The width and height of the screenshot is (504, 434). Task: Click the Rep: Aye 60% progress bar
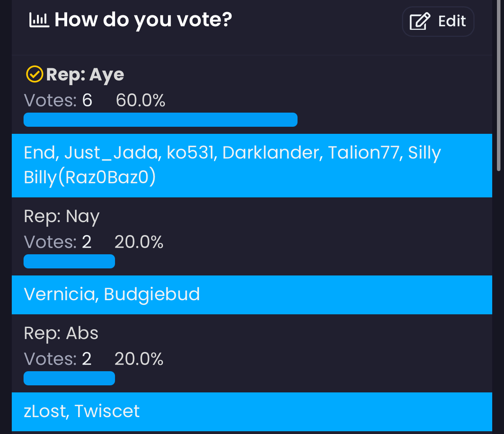click(161, 120)
